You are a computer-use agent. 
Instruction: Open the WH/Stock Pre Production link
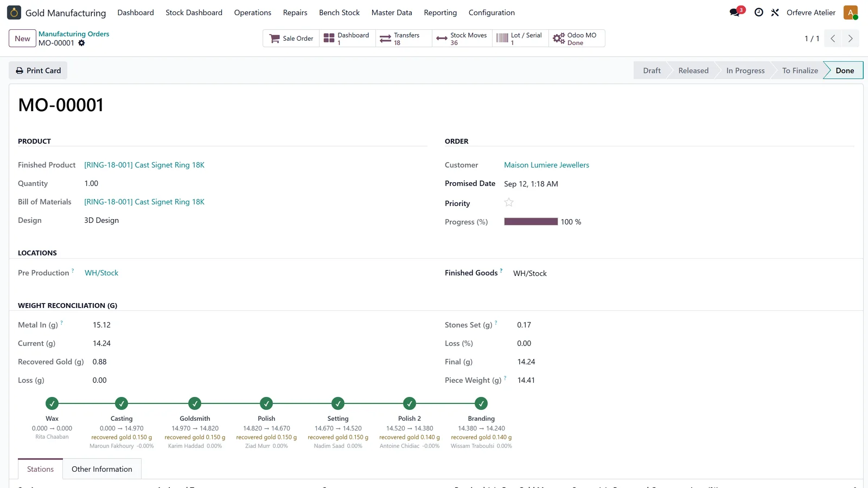tap(101, 273)
